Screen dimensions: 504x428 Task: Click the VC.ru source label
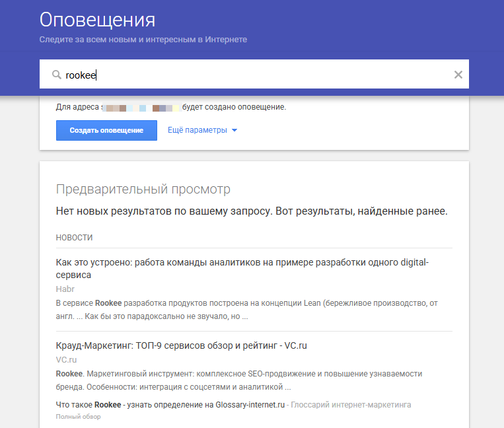[66, 359]
